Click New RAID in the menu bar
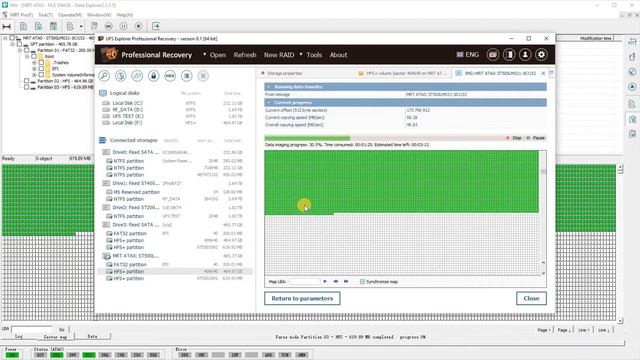The width and height of the screenshot is (640, 360). [279, 55]
